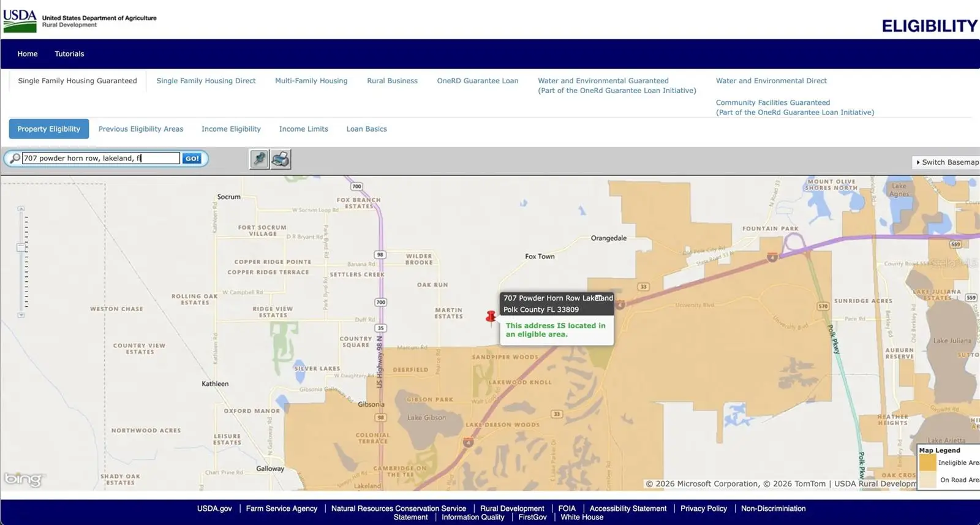The image size is (980, 525).
Task: Expand the Switch Basemap menu
Action: [946, 162]
